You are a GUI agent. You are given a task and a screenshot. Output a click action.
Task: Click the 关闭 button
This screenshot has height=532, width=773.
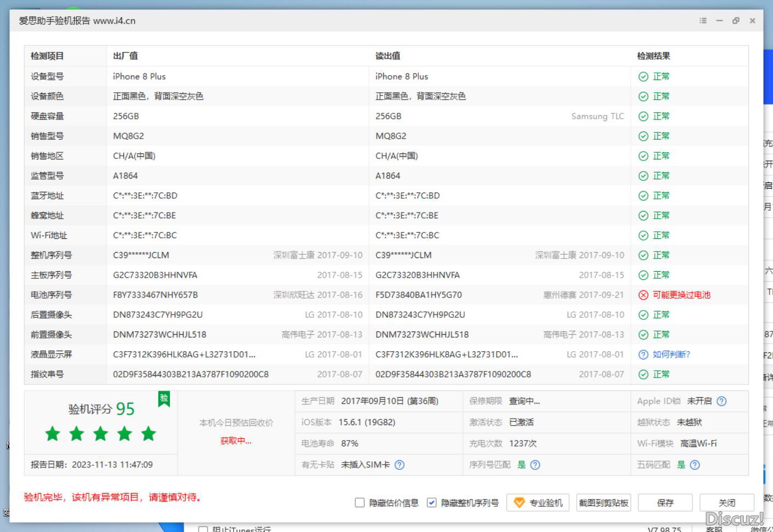(x=727, y=502)
